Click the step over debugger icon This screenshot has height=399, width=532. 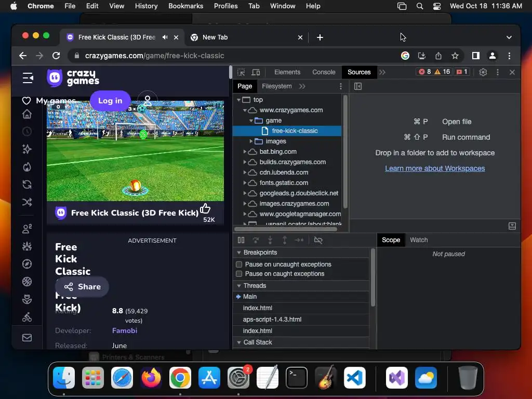[x=256, y=240]
